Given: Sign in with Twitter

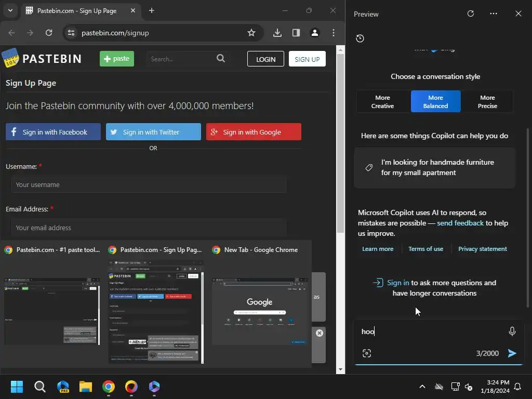Looking at the screenshot, I should tap(153, 131).
